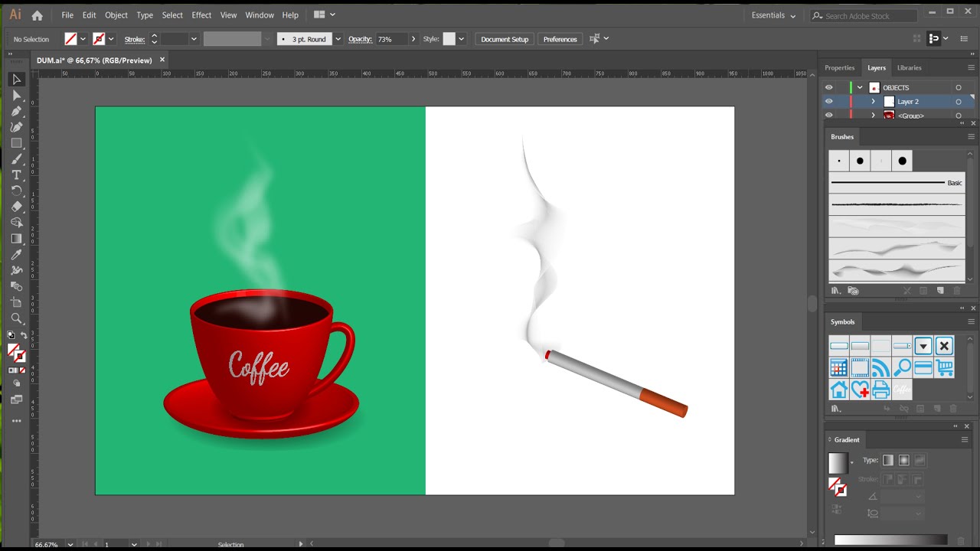980x551 pixels.
Task: Choose Linear gradient type
Action: 888,460
